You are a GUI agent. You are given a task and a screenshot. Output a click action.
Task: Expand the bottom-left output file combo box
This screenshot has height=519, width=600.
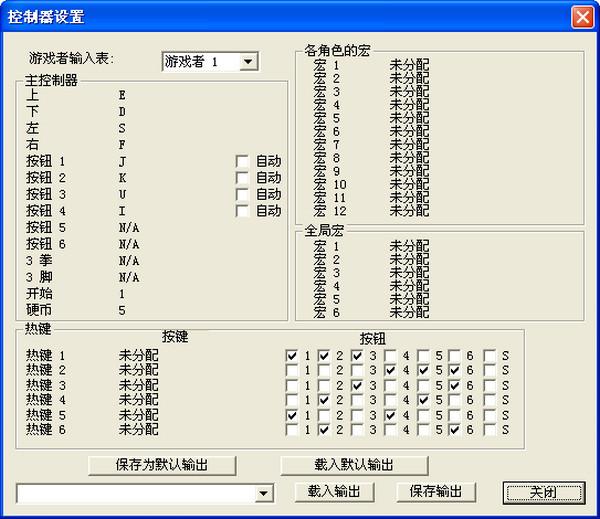(x=263, y=493)
